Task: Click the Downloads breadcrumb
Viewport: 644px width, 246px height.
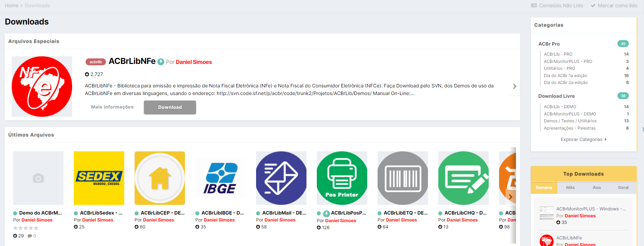Action: tap(37, 6)
